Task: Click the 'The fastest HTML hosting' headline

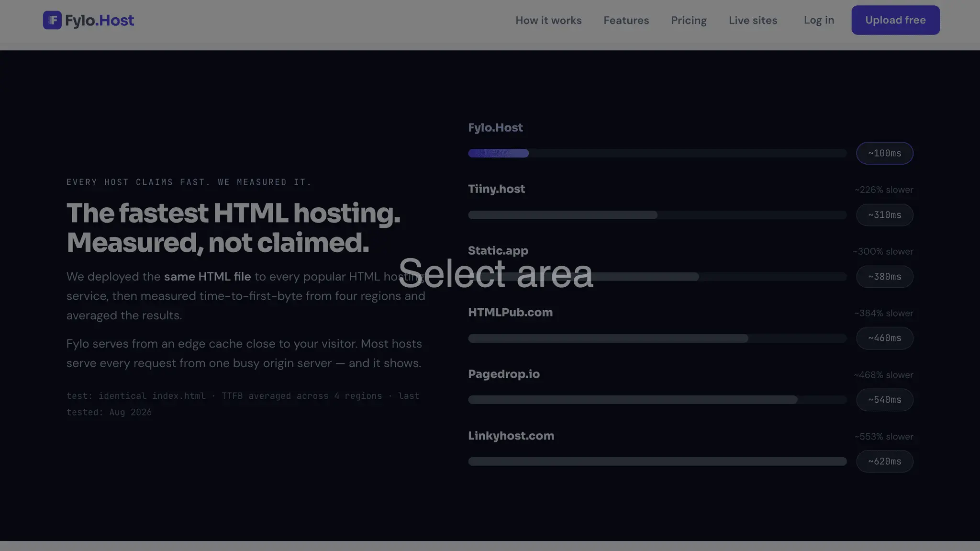Action: 233,213
